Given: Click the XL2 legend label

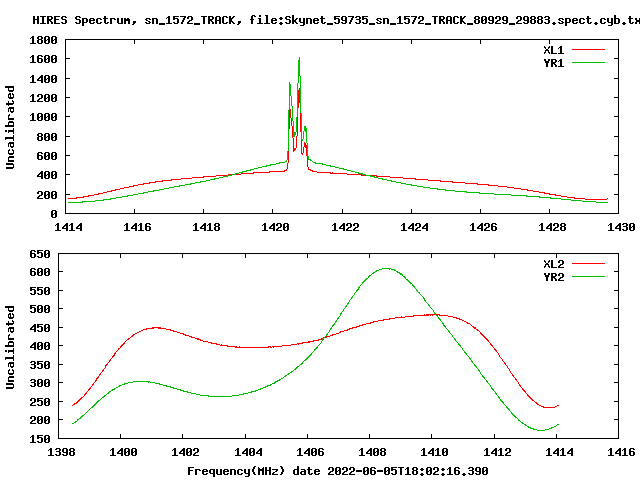Looking at the screenshot, I should (553, 264).
